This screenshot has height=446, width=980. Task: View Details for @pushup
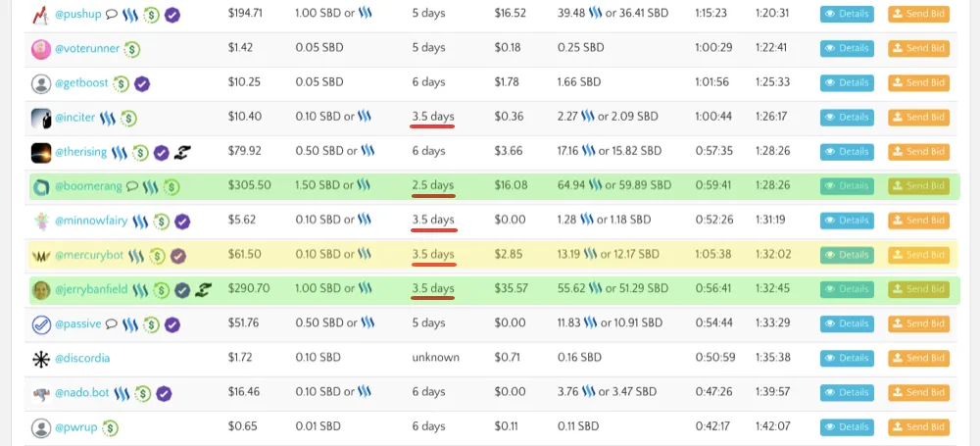click(x=847, y=14)
